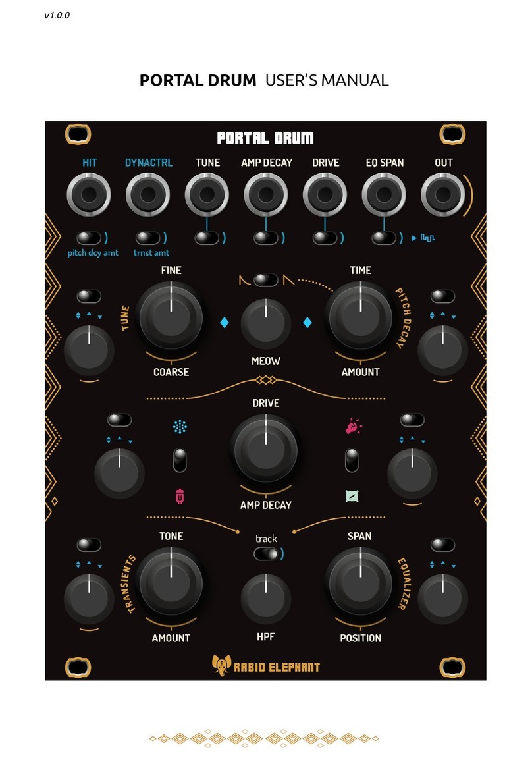Flip the switch below the TUNE jack
This screenshot has height=760, width=532.
pyautogui.click(x=207, y=238)
